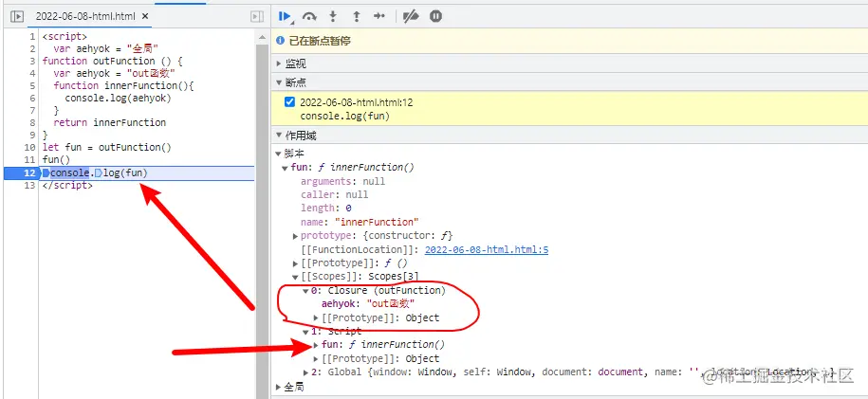This screenshot has height=399, width=868.
Task: Collapse the [[Scopes]]: Scopes[3] row
Action: coord(296,277)
